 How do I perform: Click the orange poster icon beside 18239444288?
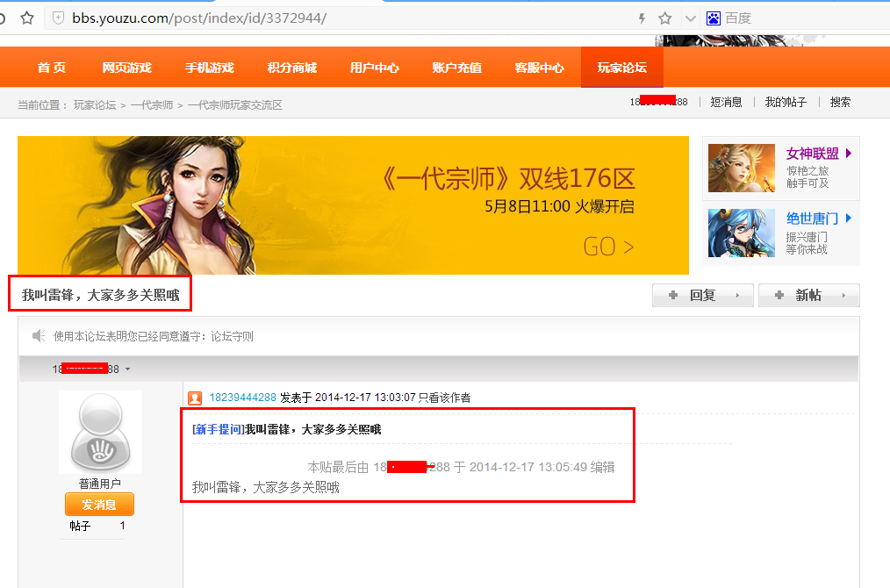195,398
